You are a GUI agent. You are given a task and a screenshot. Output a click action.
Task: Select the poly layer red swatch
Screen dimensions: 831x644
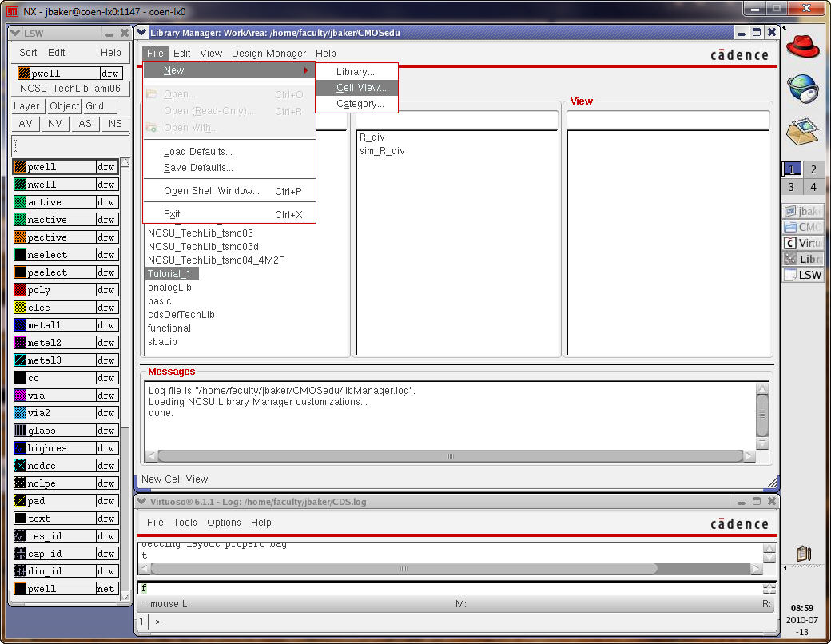20,290
